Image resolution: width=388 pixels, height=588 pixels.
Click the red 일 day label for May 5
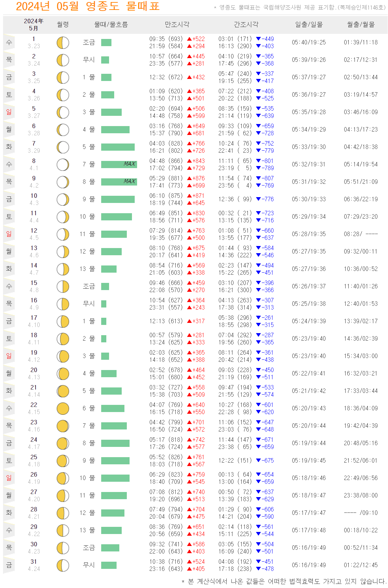pos(9,112)
